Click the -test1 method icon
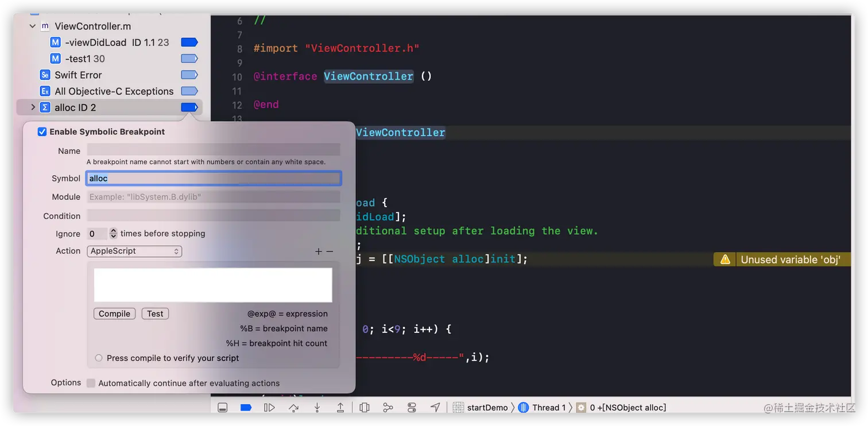868x426 pixels. click(x=55, y=59)
